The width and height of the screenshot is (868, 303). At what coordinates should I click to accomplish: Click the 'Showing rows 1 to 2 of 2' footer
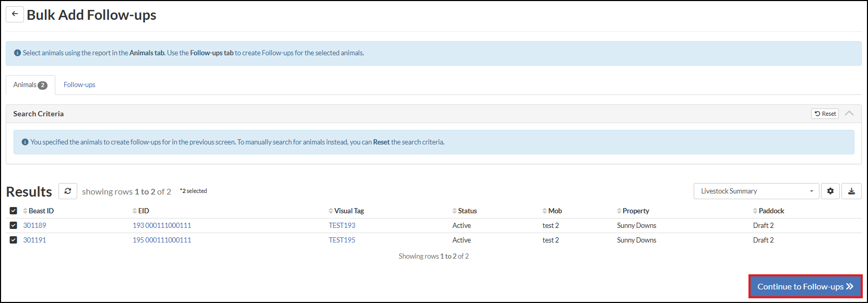(x=434, y=256)
